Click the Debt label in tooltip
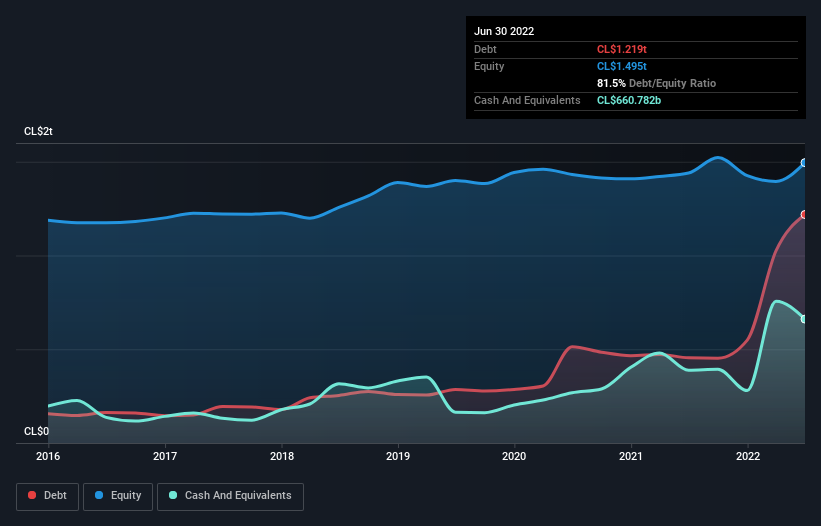 click(x=485, y=49)
